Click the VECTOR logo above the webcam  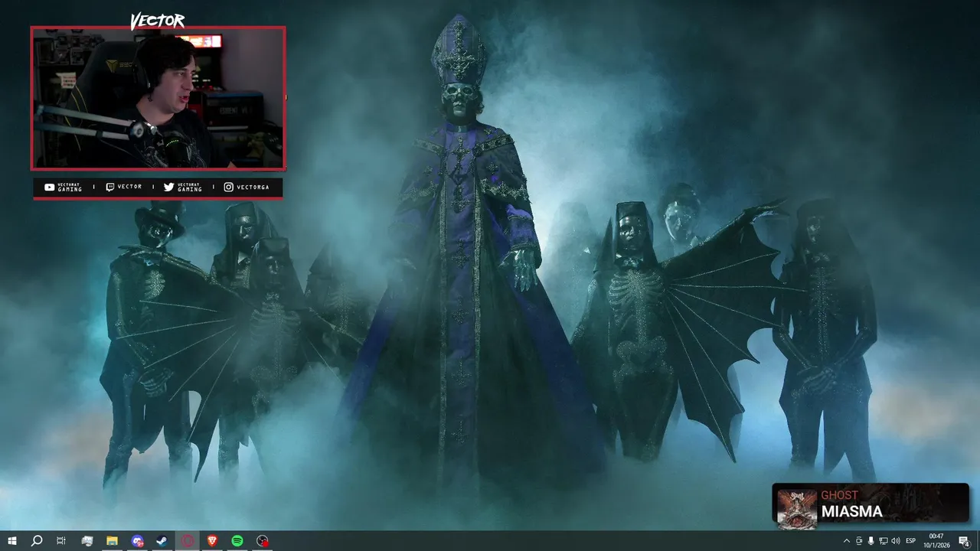click(x=158, y=21)
